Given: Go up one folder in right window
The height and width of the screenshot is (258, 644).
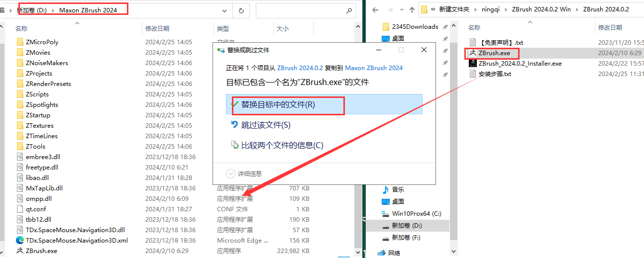Looking at the screenshot, I should point(412,9).
